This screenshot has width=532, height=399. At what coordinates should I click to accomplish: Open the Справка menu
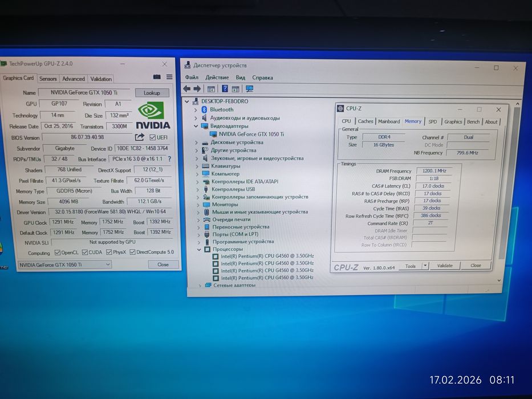pos(263,78)
